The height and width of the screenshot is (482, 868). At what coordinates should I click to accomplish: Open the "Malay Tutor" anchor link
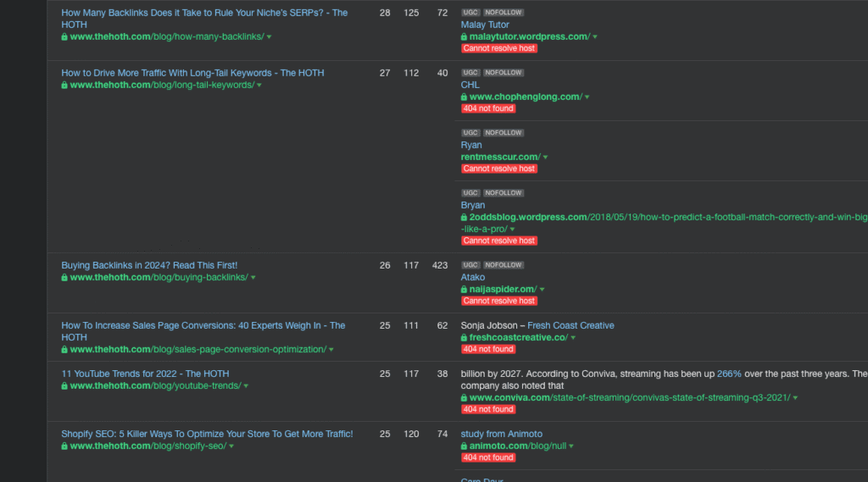pyautogui.click(x=485, y=25)
